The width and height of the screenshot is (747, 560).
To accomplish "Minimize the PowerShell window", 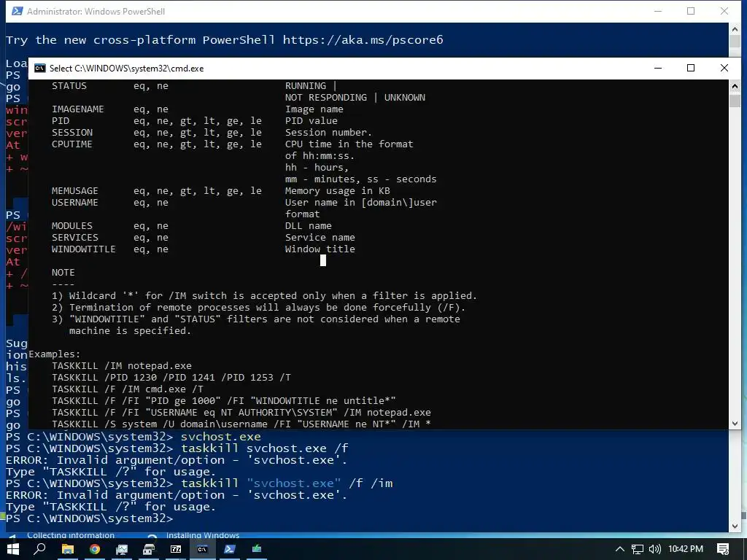I will coord(658,11).
